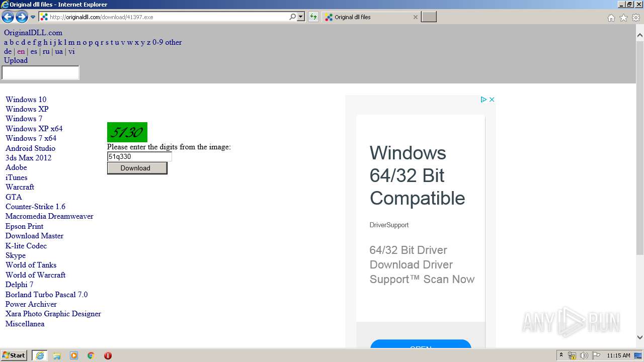Open the 'other' file index link

coord(174,42)
